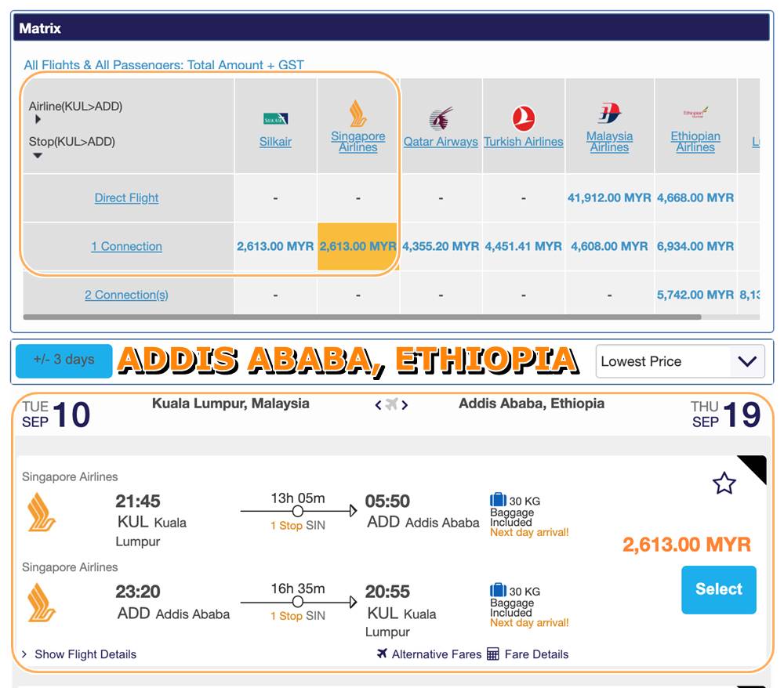
Task: Click the TUE SEP 10 departure date
Action: click(x=56, y=415)
